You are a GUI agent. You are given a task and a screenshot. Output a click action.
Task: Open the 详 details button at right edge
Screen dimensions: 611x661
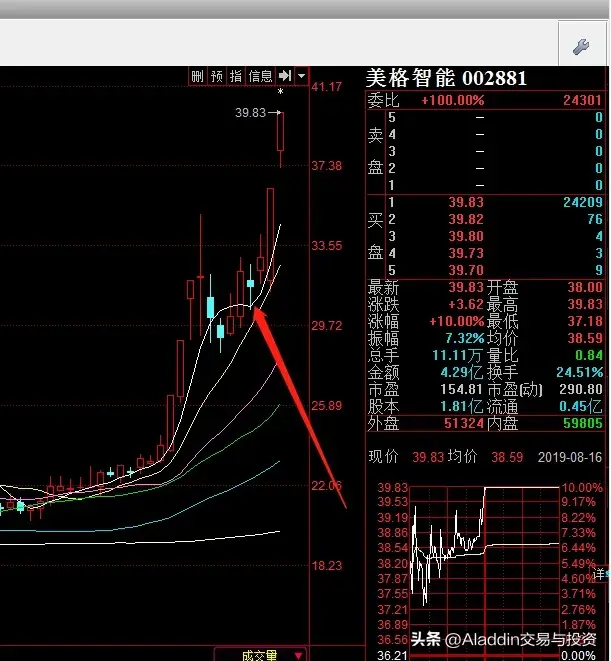tap(601, 573)
